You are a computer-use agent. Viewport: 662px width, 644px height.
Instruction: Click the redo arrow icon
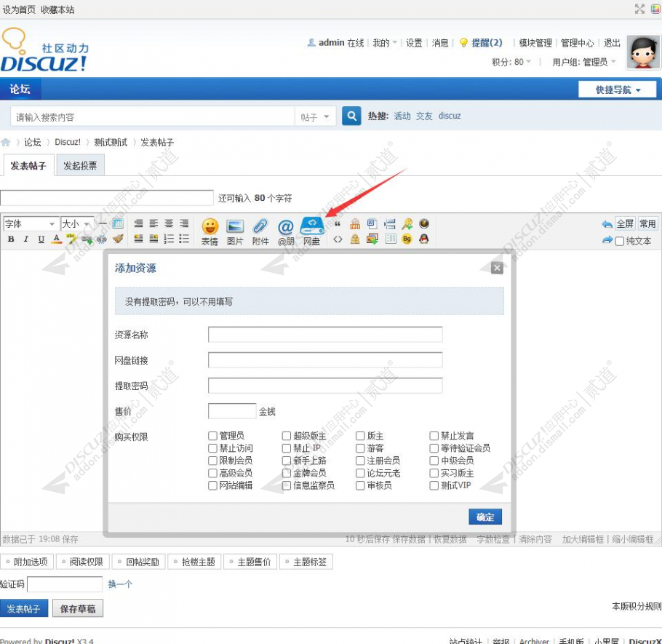tap(607, 240)
